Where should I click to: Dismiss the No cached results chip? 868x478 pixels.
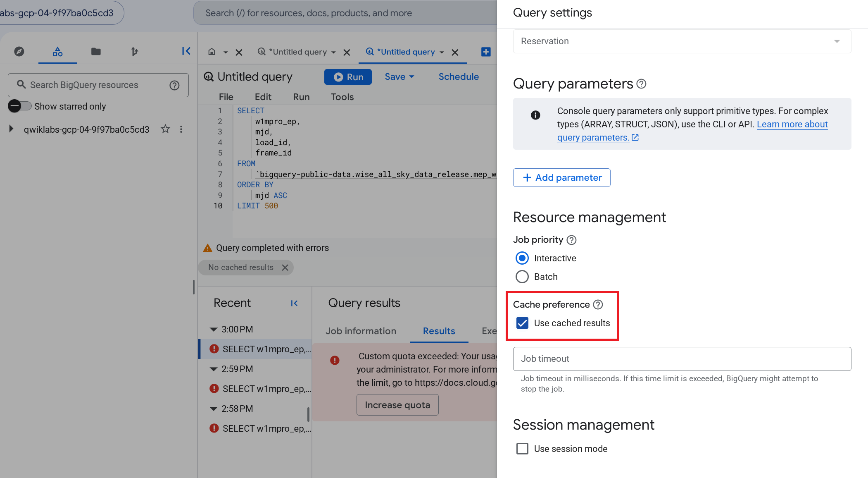(285, 268)
